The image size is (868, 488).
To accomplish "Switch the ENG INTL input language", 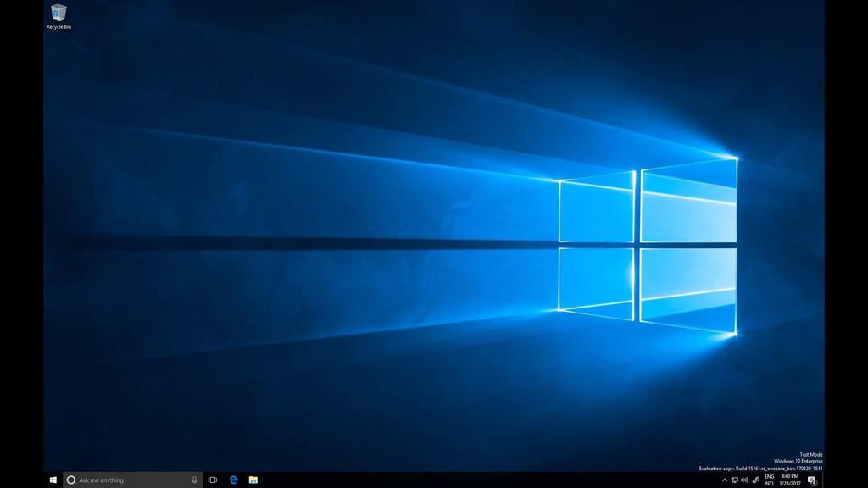I will pos(770,480).
